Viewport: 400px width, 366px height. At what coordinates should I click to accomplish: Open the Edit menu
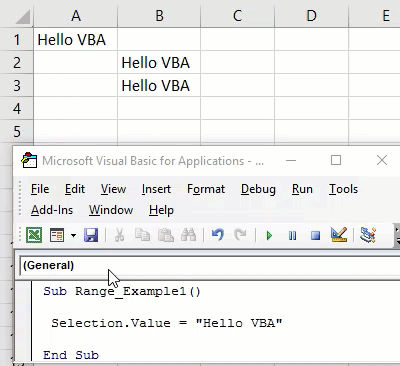[75, 189]
